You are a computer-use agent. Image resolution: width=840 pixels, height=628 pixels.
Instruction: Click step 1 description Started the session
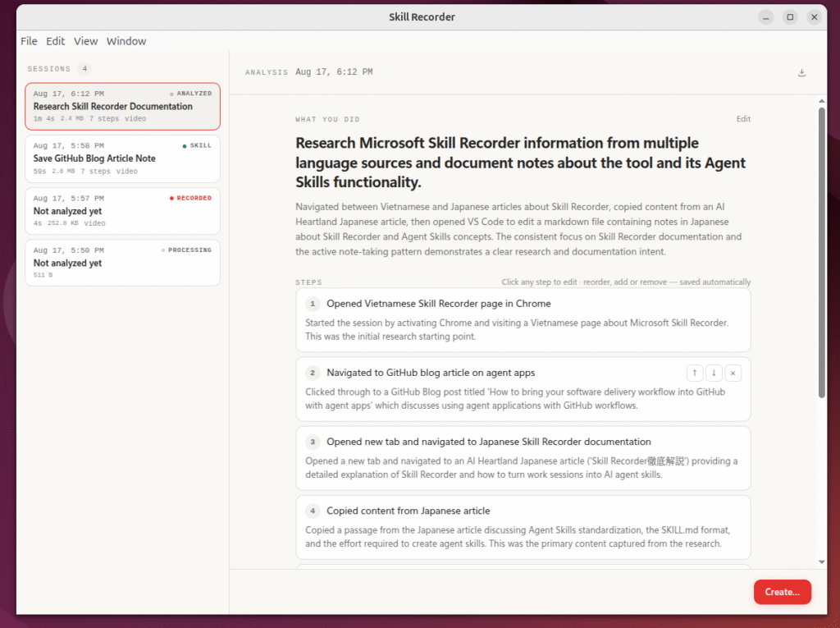517,330
